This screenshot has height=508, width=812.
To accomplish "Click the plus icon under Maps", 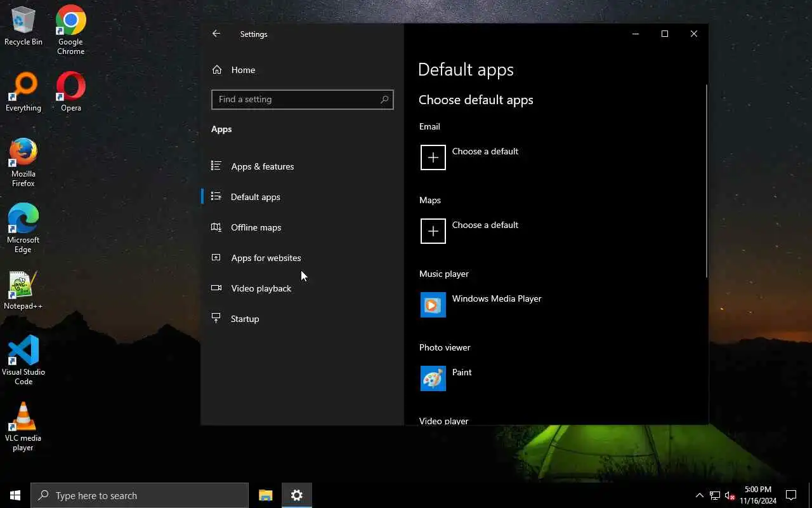I will coord(433,231).
